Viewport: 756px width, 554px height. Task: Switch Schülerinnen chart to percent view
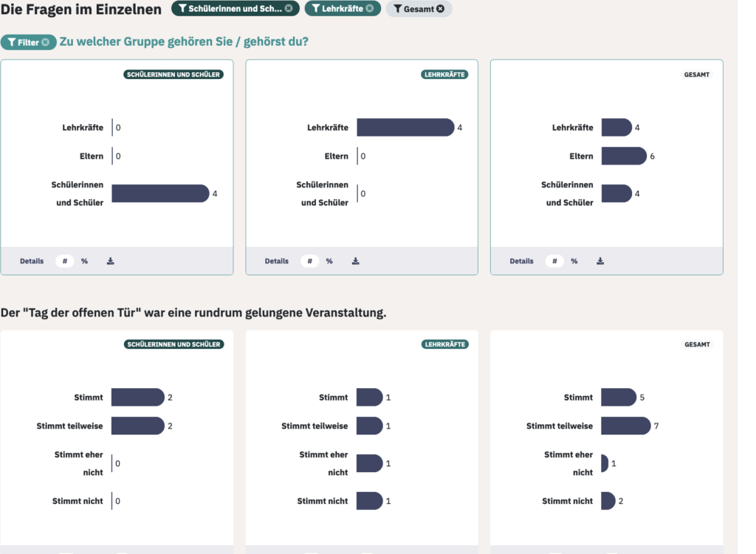click(84, 261)
